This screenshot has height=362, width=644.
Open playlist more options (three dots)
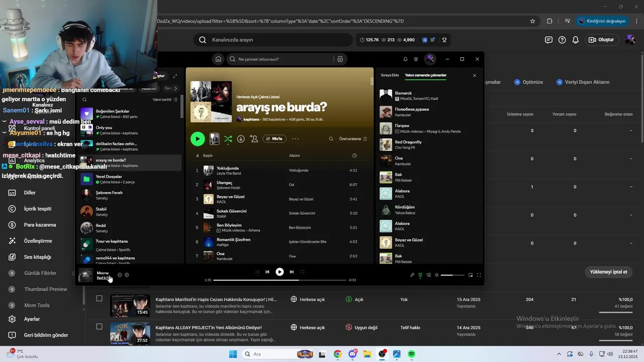[x=295, y=139]
